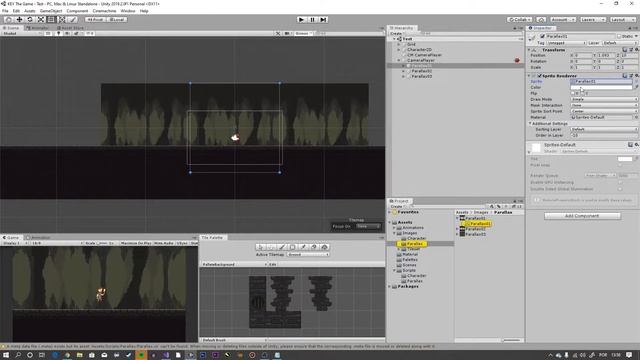Toggle Pivot/Center handle position
The height and width of the screenshot is (360, 640).
96,19
